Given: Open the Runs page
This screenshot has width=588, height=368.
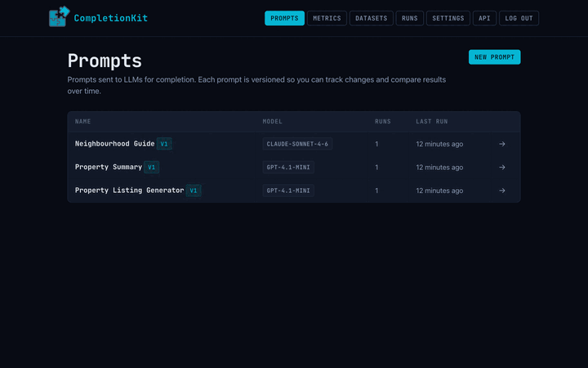Looking at the screenshot, I should 409,18.
